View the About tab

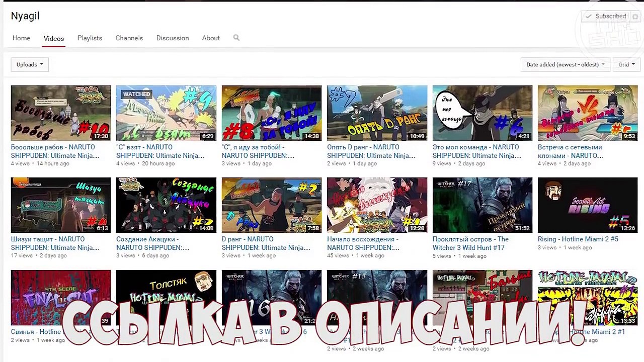pyautogui.click(x=211, y=38)
